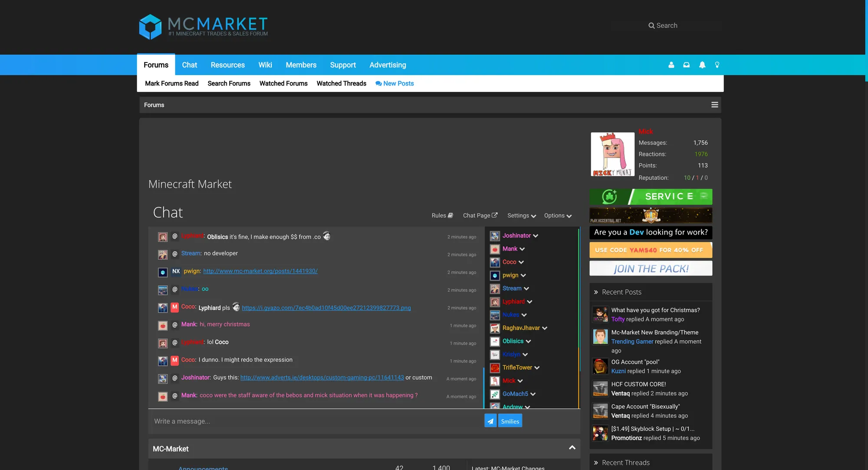Image resolution: width=868 pixels, height=470 pixels.
Task: Click TrifleTower's avatar in user list
Action: tap(495, 368)
